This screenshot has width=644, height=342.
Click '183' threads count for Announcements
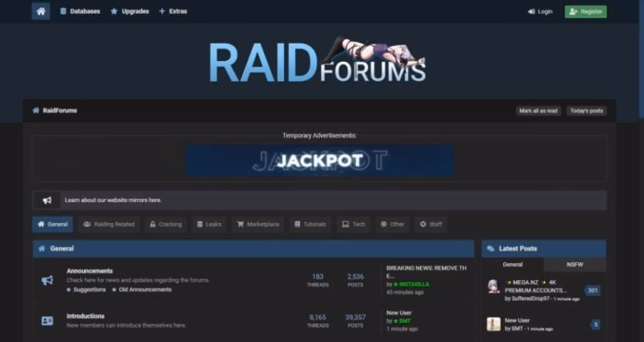318,277
